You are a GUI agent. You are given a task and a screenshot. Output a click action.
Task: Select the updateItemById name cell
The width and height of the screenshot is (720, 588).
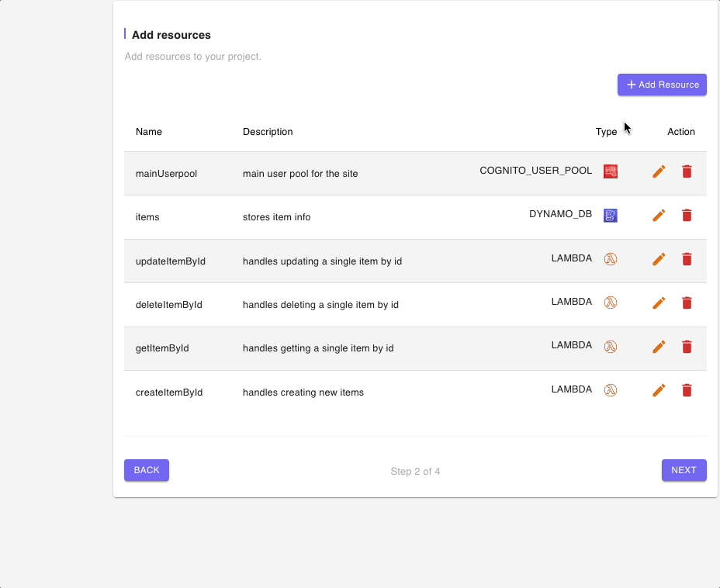tap(171, 261)
